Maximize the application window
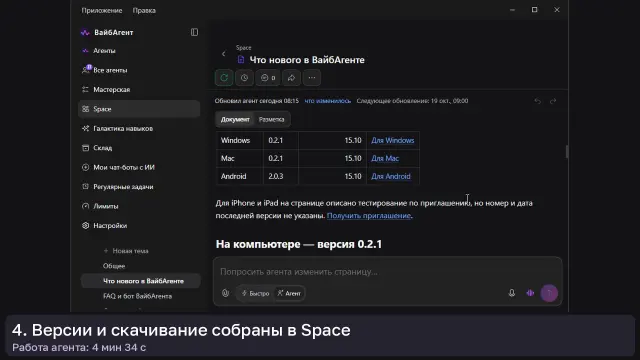The height and width of the screenshot is (360, 640). click(x=534, y=10)
